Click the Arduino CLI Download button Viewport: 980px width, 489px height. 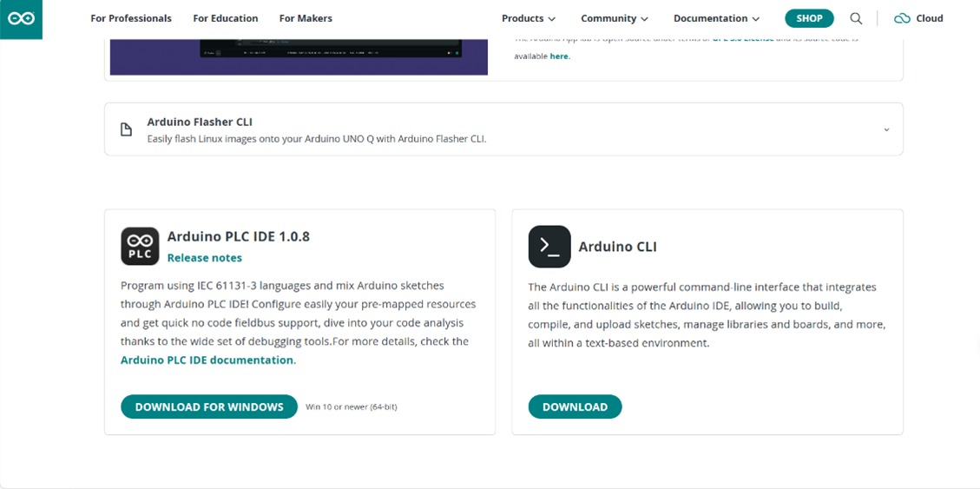pyautogui.click(x=575, y=406)
